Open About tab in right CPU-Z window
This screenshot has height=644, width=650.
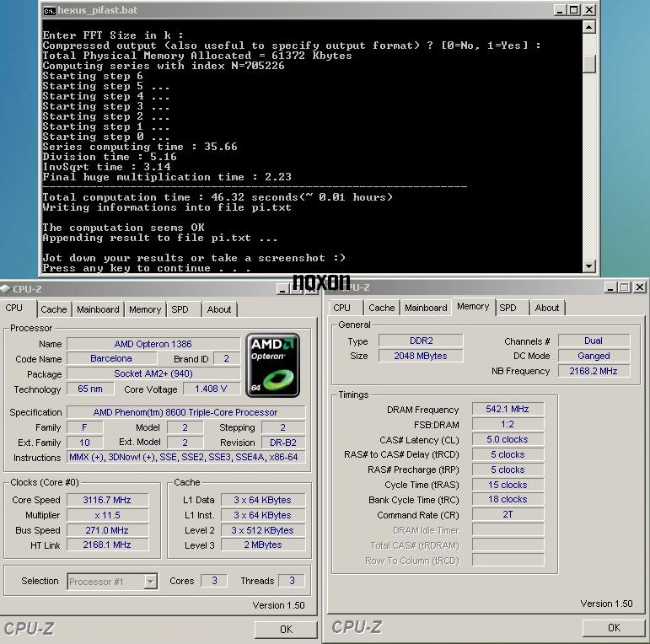click(x=547, y=308)
